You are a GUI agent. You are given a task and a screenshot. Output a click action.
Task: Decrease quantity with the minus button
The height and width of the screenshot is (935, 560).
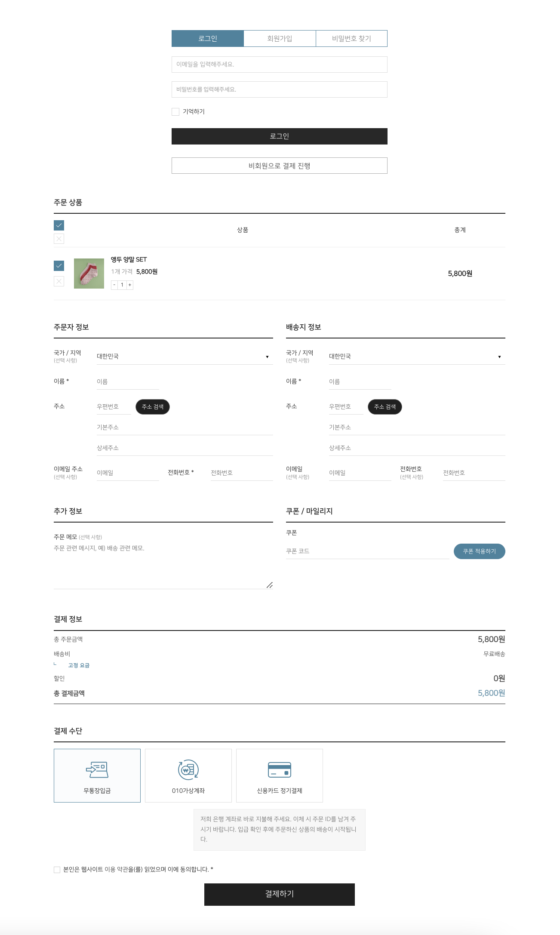click(114, 285)
